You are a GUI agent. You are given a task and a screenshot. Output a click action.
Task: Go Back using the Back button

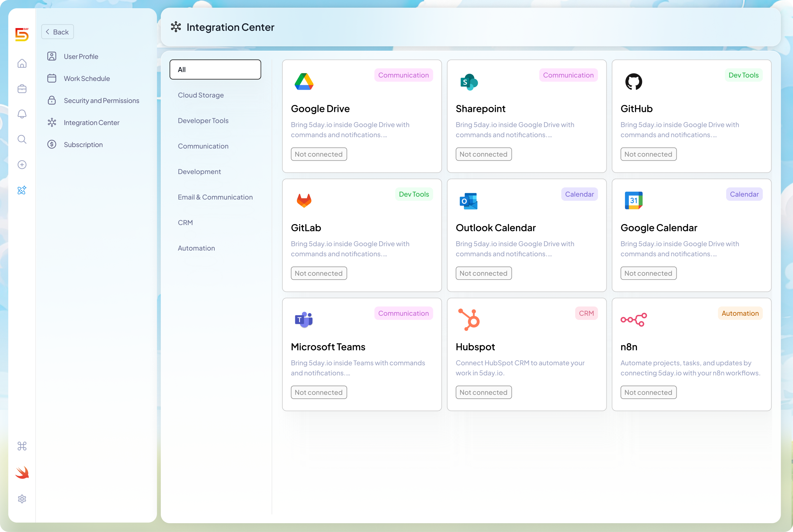tap(57, 32)
